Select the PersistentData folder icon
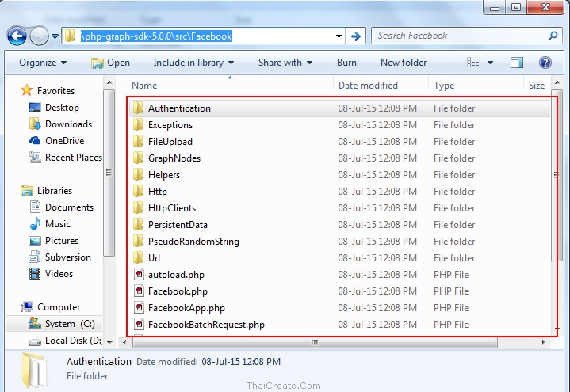570x392 pixels. (138, 225)
